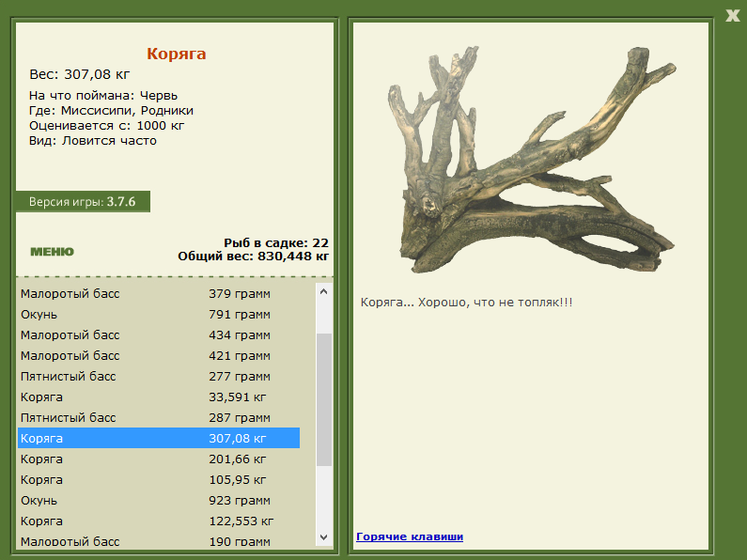
Task: Select Окунь 791 грамм entry
Action: point(159,314)
